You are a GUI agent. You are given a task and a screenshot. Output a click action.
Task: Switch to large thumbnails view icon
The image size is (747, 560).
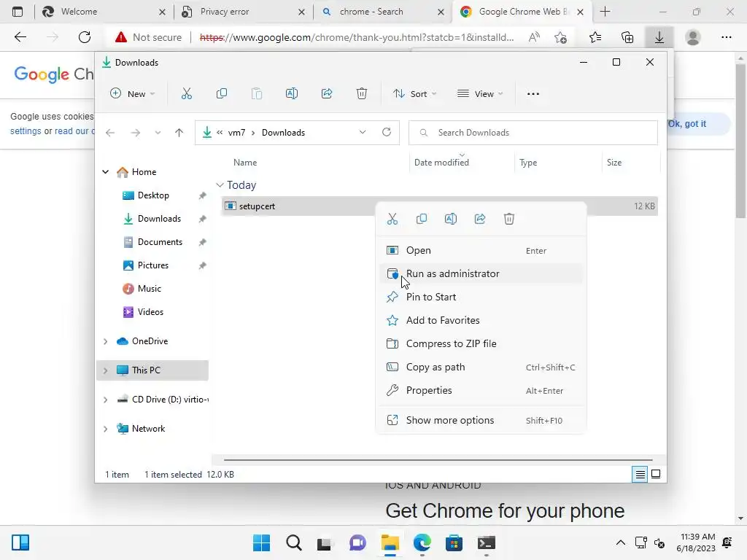point(656,474)
